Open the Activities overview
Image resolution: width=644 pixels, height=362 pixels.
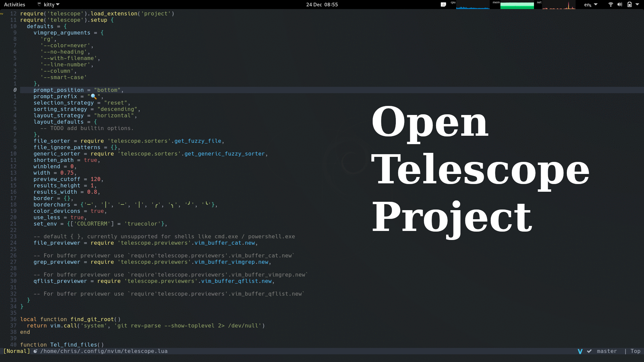click(x=14, y=4)
